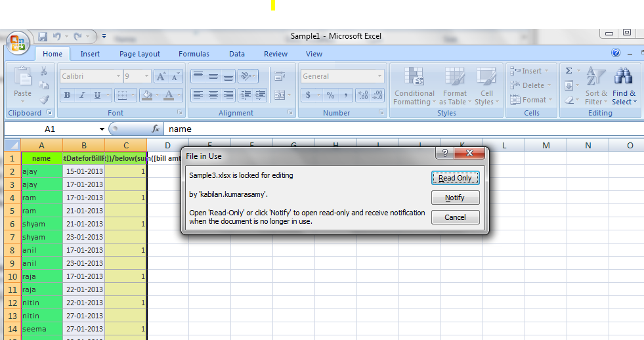This screenshot has width=644, height=340.
Task: Open the General number format dropdown
Action: click(x=379, y=76)
